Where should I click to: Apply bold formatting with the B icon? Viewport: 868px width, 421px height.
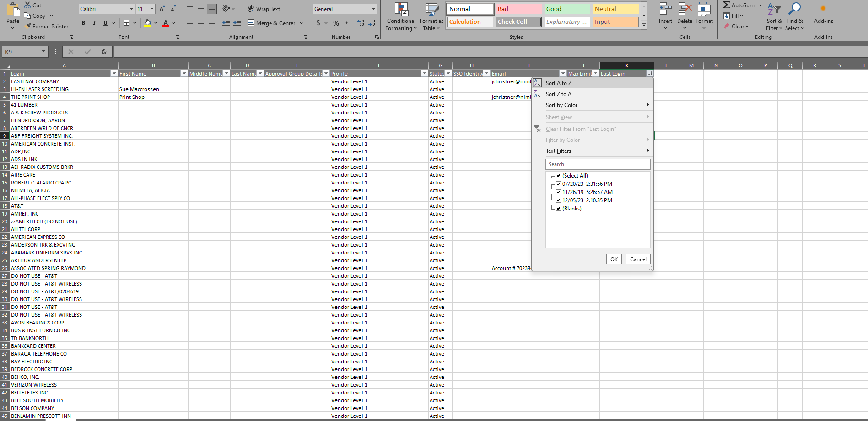83,23
